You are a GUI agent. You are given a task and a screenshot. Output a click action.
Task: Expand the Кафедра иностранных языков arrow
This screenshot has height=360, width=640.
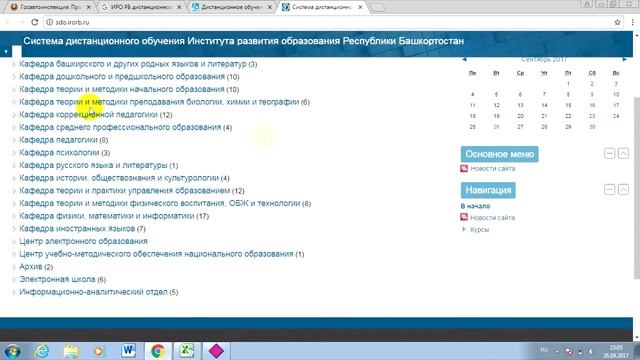pyautogui.click(x=14, y=229)
